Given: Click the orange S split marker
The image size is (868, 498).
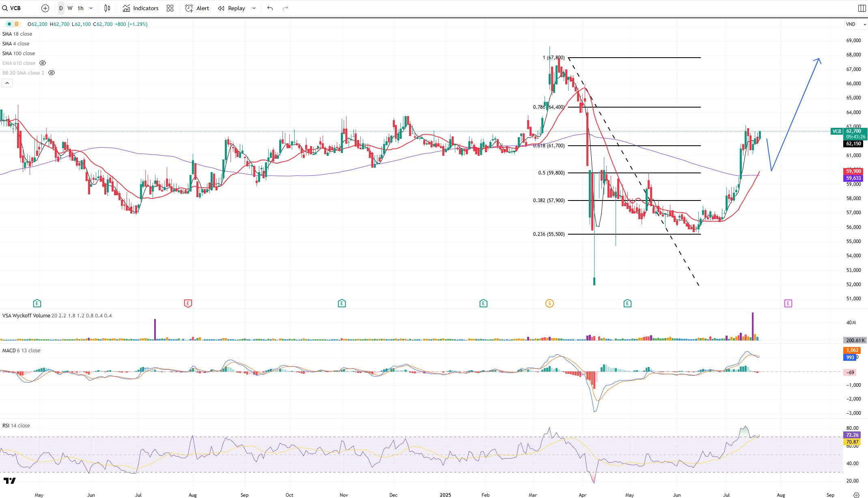Looking at the screenshot, I should pos(549,303).
